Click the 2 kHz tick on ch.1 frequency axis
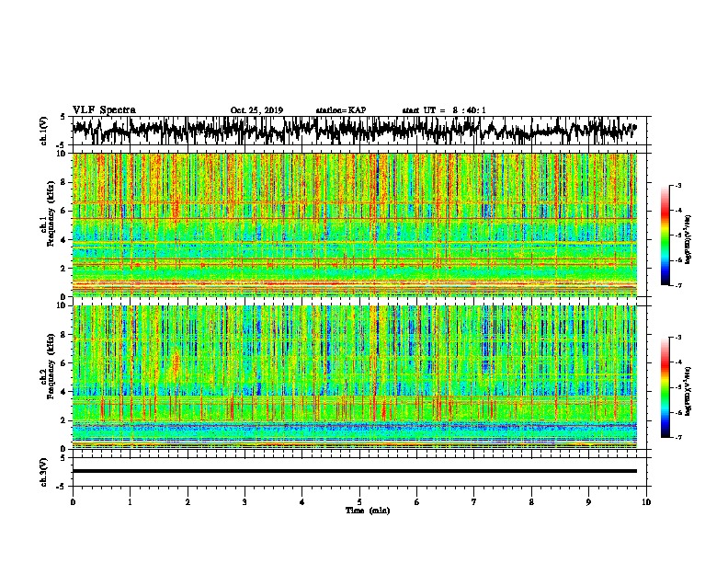Image resolution: width=728 pixels, height=563 pixels. click(64, 269)
